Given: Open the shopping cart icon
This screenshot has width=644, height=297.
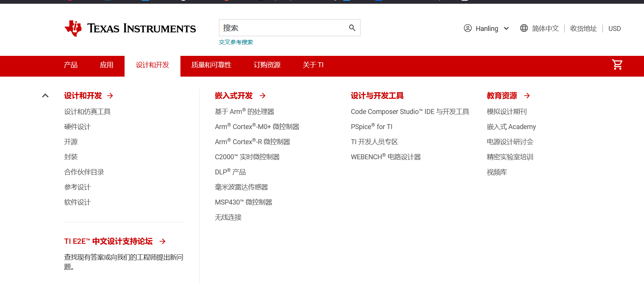Looking at the screenshot, I should (x=617, y=65).
